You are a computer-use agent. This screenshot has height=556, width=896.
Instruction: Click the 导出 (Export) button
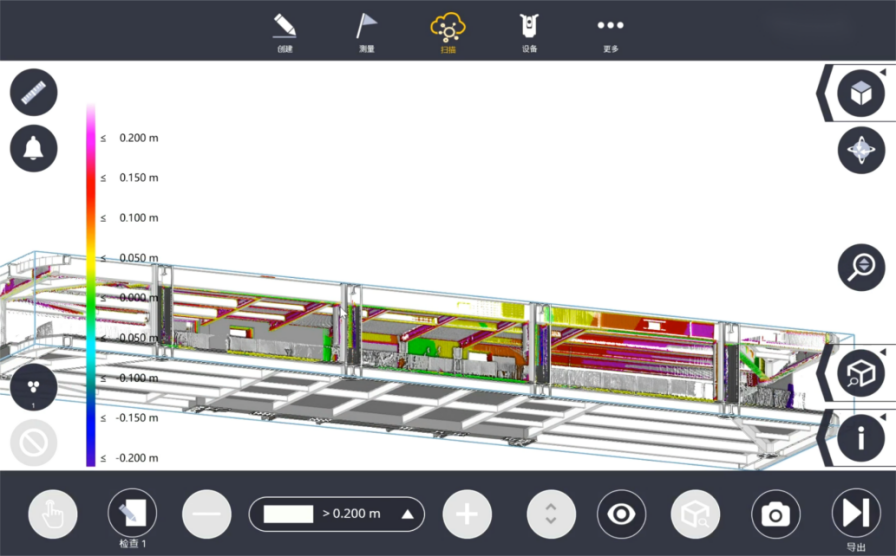pos(856,514)
